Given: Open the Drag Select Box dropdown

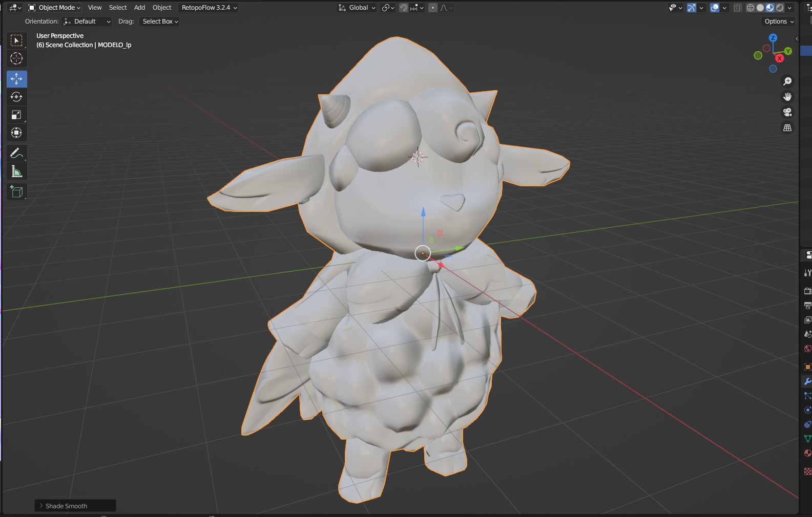Looking at the screenshot, I should 160,21.
